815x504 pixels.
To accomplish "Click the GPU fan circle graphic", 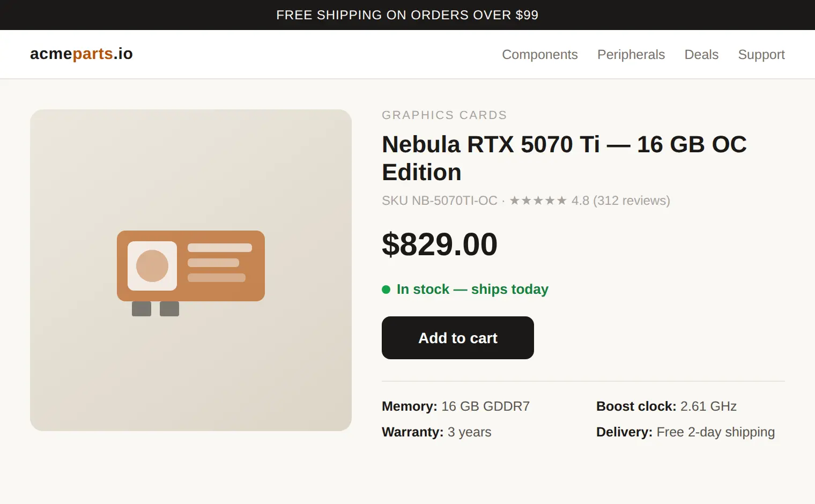I will pos(152,266).
